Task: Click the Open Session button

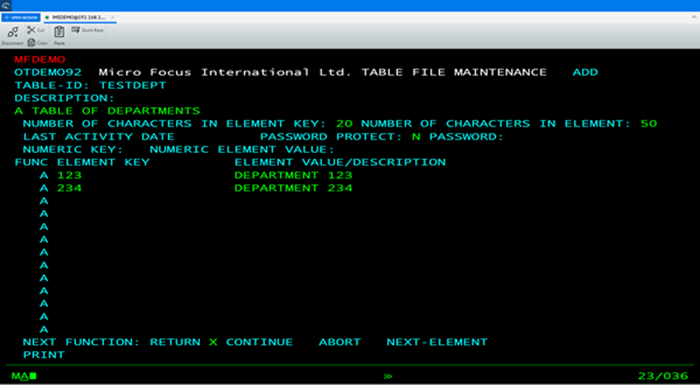Action: pyautogui.click(x=21, y=17)
